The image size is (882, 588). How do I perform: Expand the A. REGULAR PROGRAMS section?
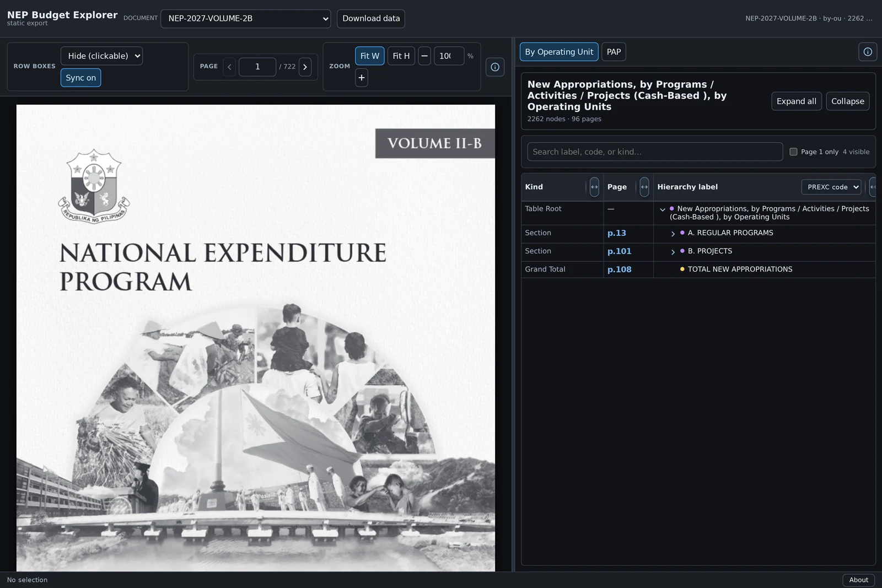point(673,234)
